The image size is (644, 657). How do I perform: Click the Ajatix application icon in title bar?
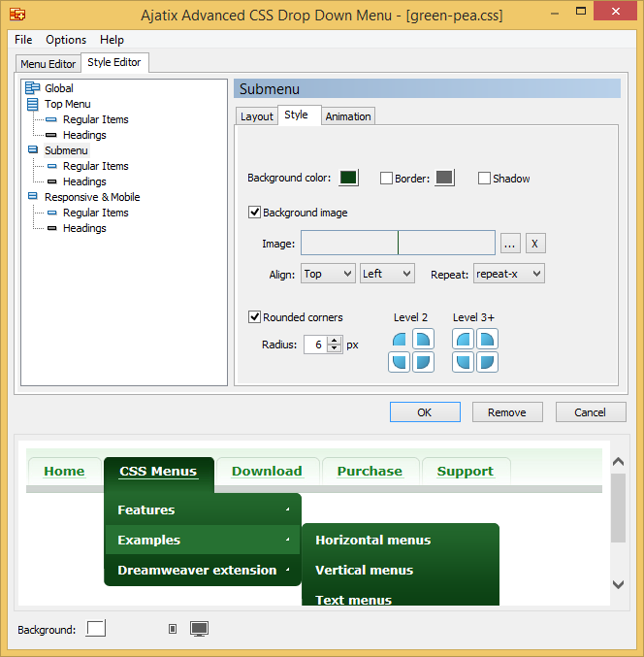click(17, 15)
